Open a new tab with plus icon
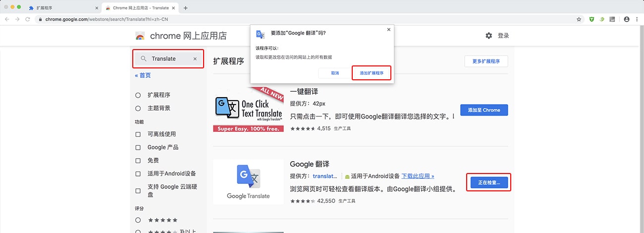 tap(186, 8)
